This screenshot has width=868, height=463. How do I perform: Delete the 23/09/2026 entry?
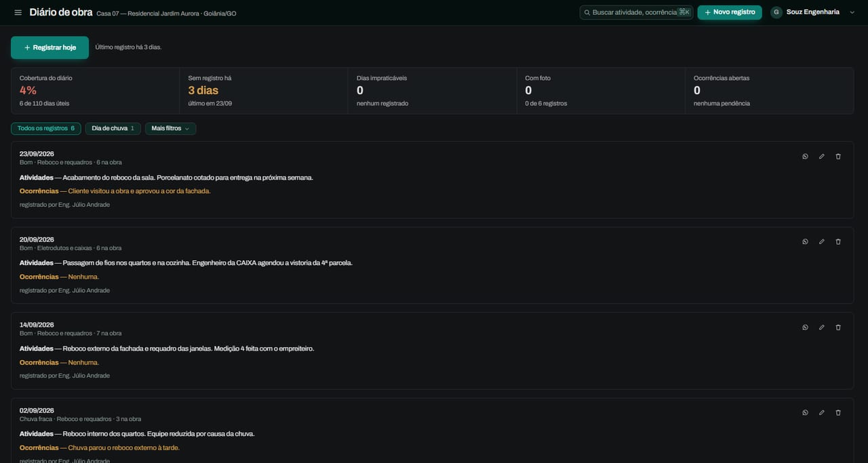[838, 157]
